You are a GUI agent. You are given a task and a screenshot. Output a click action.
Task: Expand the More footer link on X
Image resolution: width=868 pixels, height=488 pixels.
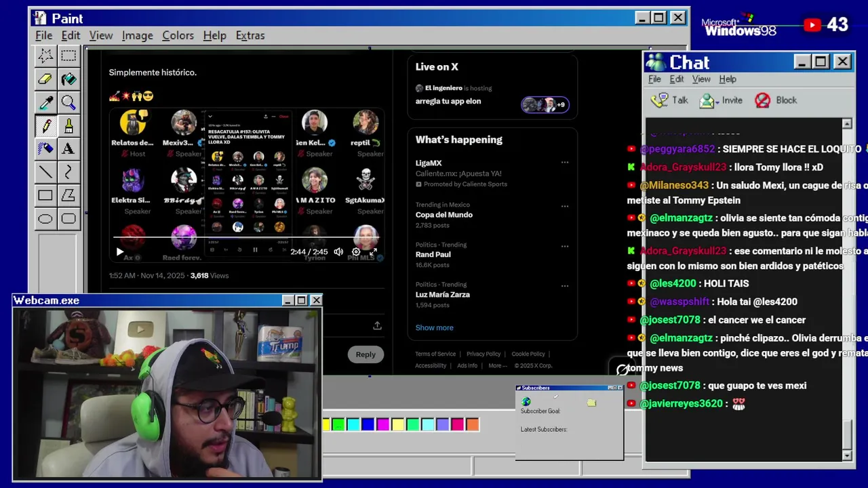coord(498,365)
